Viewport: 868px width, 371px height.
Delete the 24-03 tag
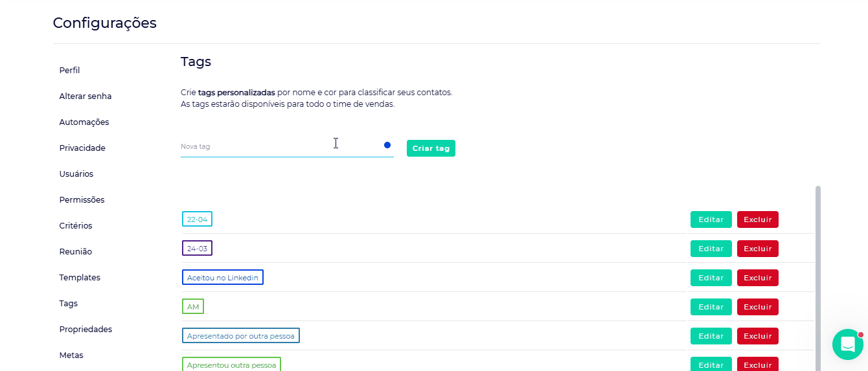(757, 249)
